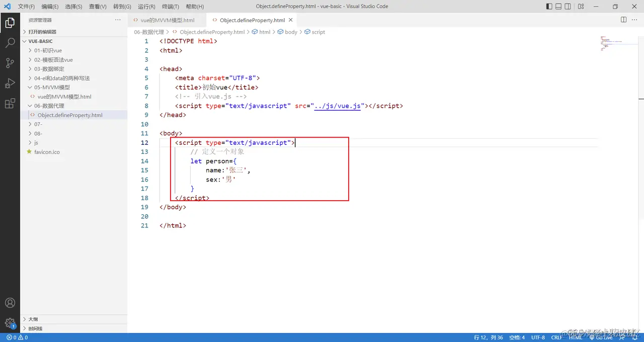Click 空格: 4 indentation status

coord(517,337)
